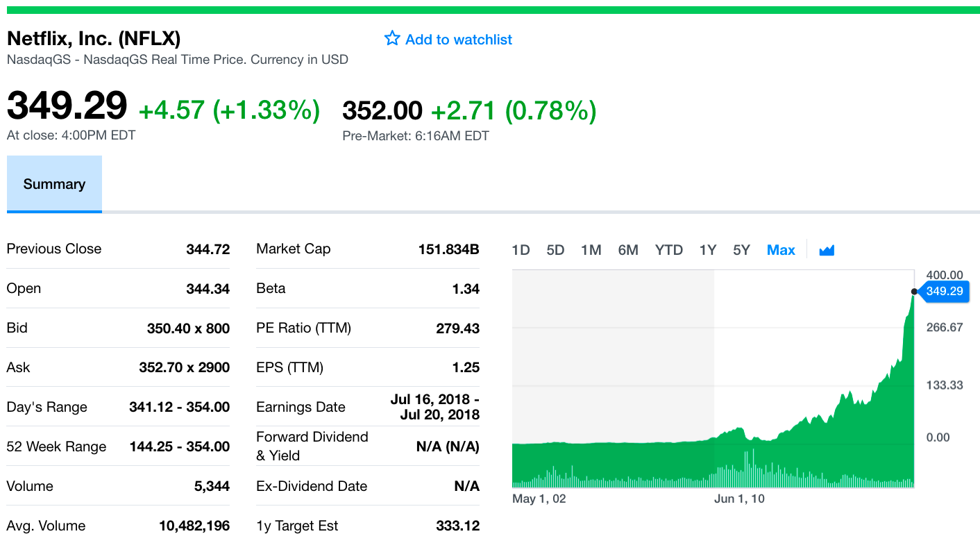Click the 133.33 y-axis label
Viewport: 980px width, 543px height.
945,385
